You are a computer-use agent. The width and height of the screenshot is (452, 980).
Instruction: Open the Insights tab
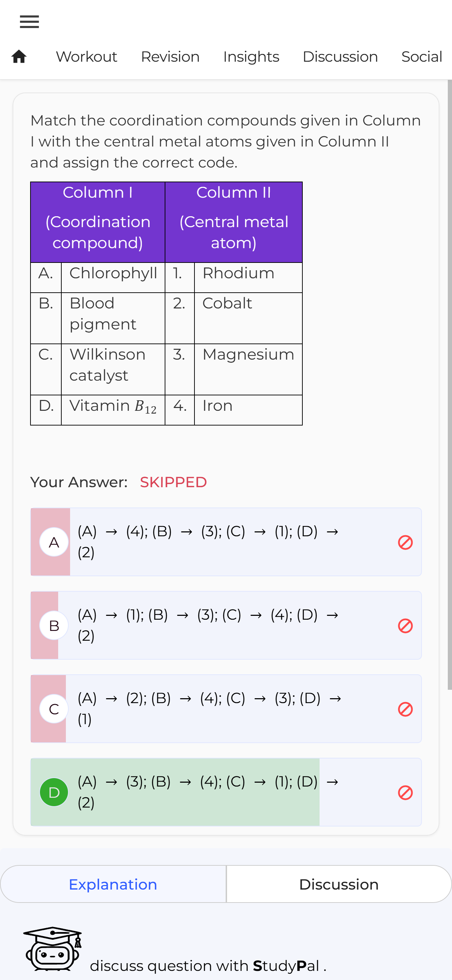pos(251,57)
